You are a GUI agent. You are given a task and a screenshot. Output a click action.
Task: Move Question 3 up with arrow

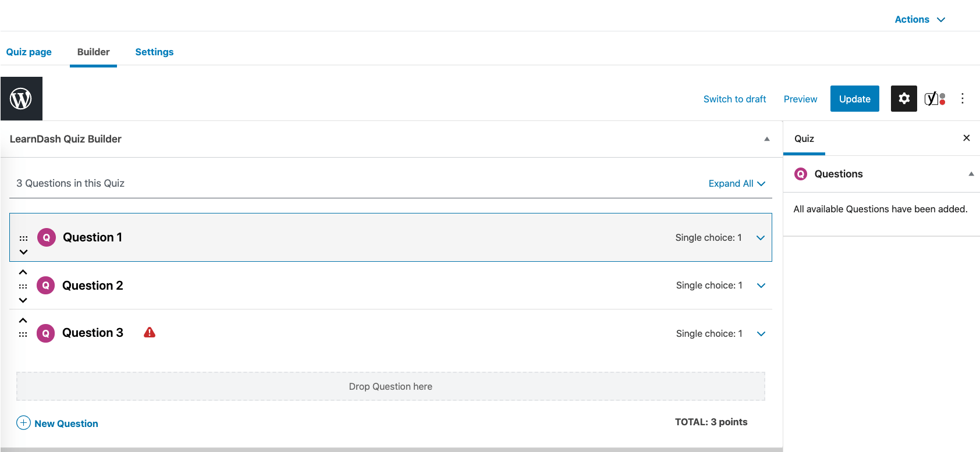pyautogui.click(x=23, y=321)
